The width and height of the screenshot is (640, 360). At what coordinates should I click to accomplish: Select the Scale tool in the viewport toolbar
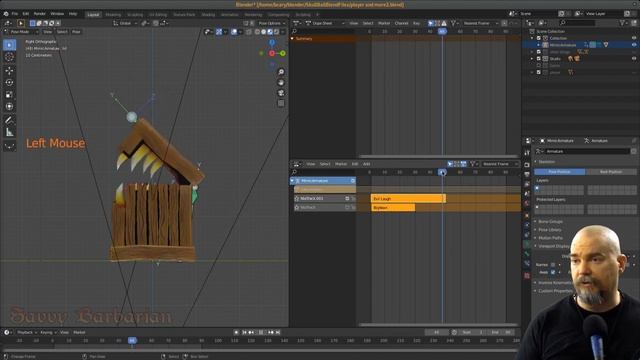click(9, 95)
